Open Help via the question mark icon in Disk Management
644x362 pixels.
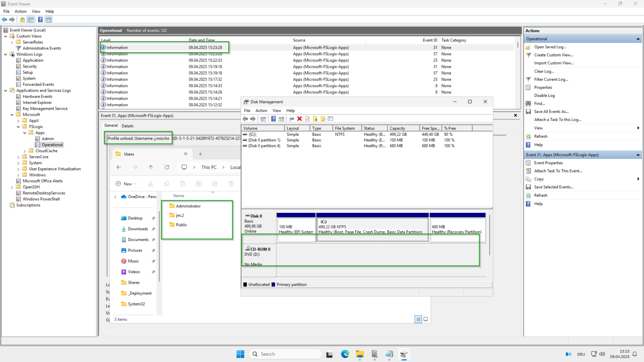click(x=273, y=119)
